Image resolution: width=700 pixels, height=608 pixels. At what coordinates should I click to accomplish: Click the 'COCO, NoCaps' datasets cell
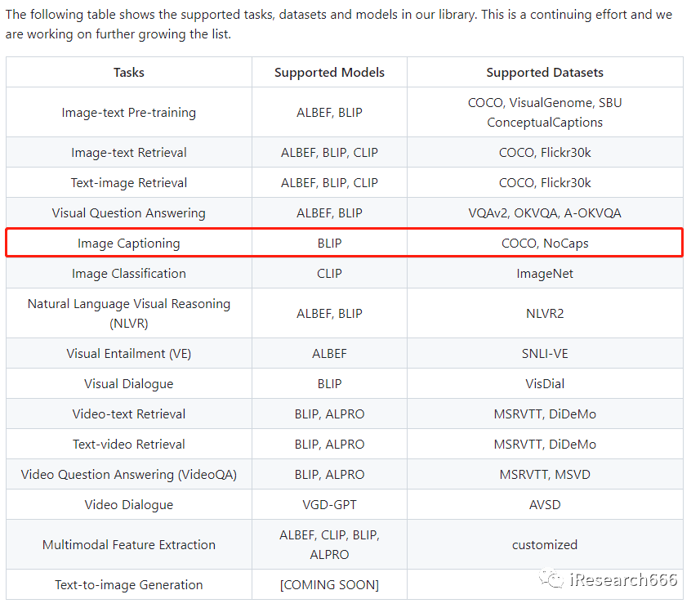tap(545, 243)
